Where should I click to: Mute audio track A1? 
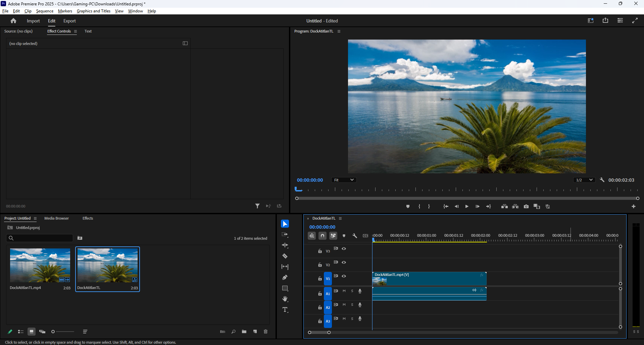point(344,291)
